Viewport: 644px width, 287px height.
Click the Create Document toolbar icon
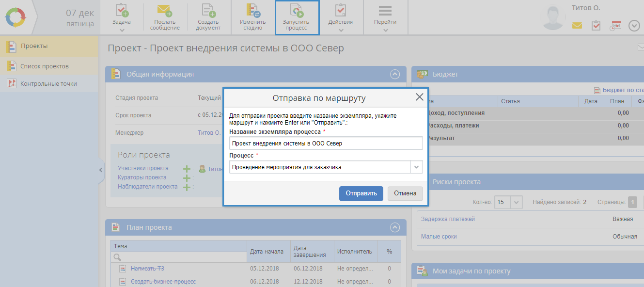[208, 11]
